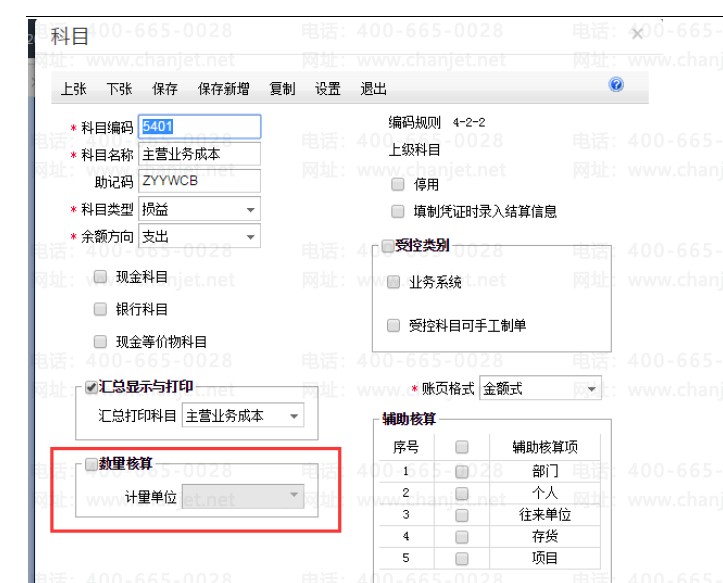
Task: Click 退出 in the toolbar
Action: [373, 89]
